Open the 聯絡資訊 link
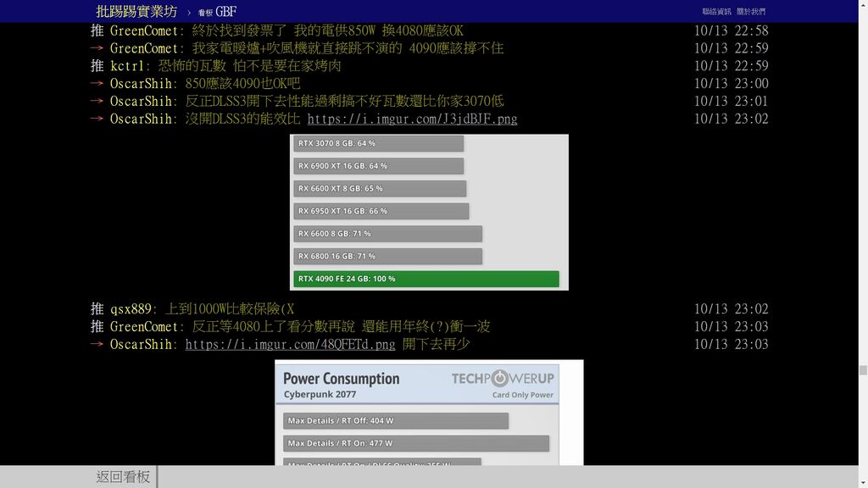This screenshot has width=868, height=488. point(716,12)
